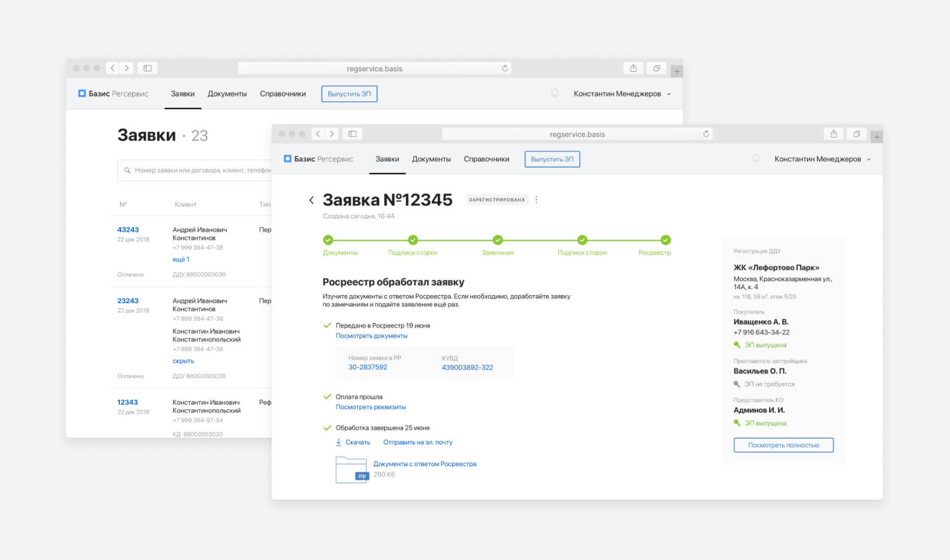The image size is (950, 560).
Task: Click the Заявления step checkmark circle
Action: [x=498, y=240]
